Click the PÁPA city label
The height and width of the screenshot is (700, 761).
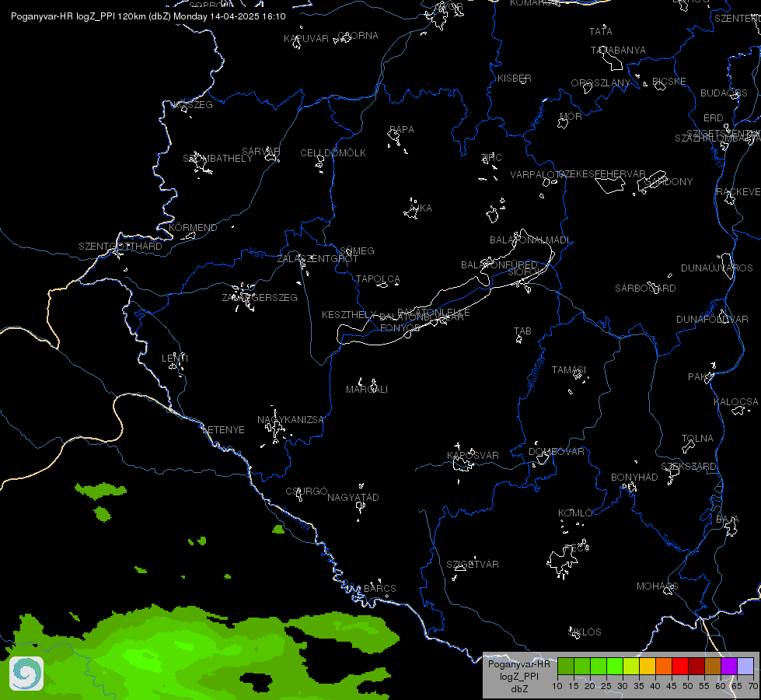401,130
